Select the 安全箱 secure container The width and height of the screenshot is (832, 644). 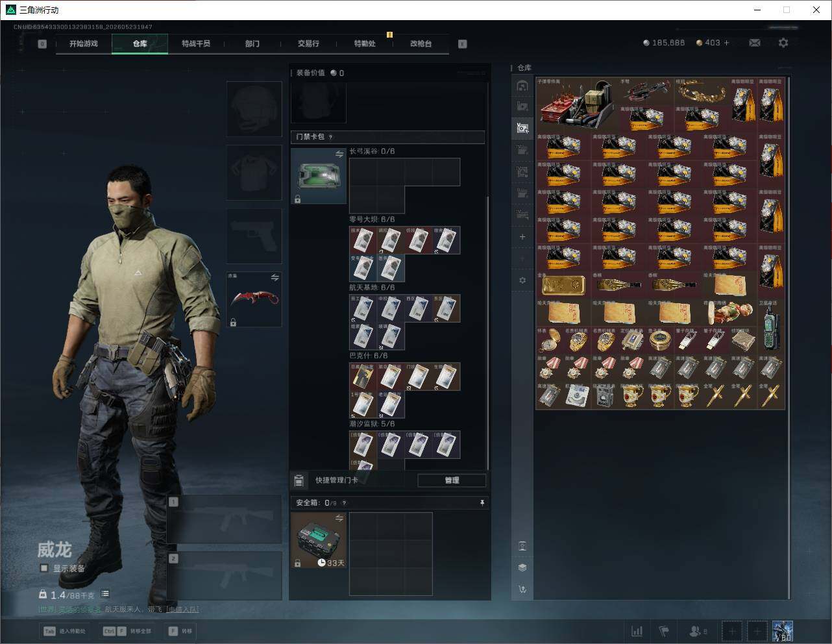pyautogui.click(x=318, y=540)
